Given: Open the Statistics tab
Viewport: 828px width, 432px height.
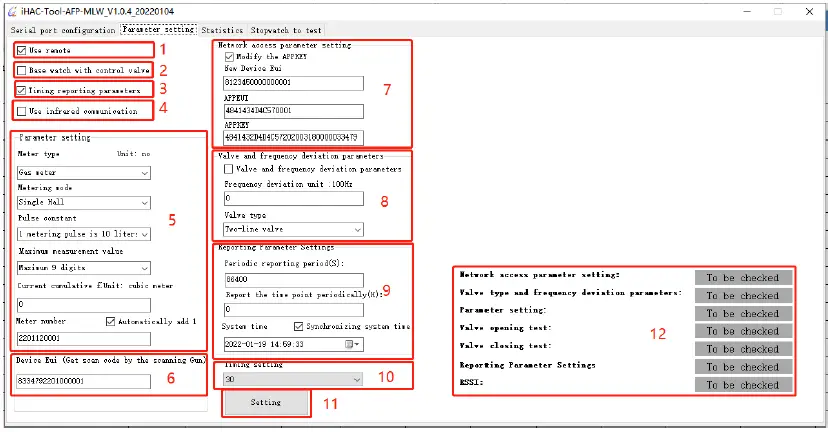Looking at the screenshot, I should tap(222, 30).
